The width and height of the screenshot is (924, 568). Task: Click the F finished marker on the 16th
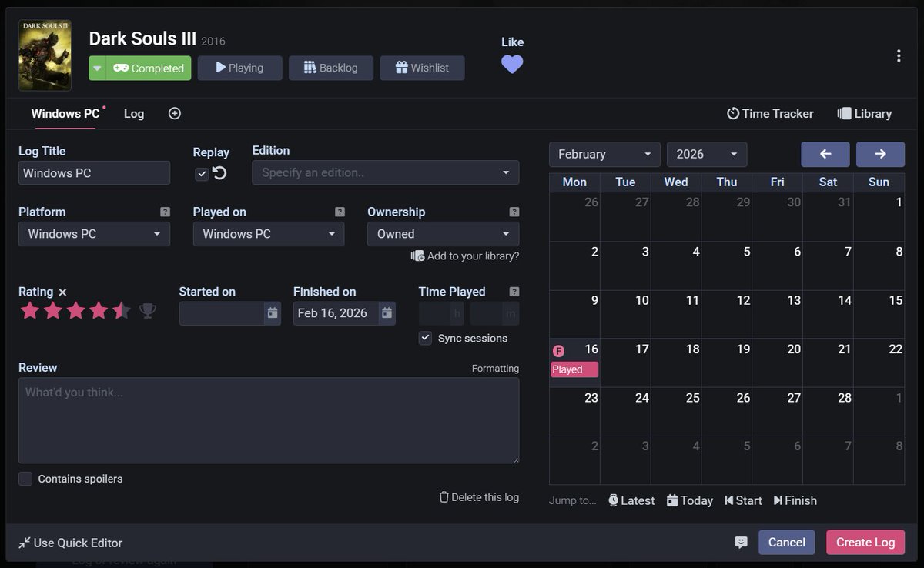559,351
